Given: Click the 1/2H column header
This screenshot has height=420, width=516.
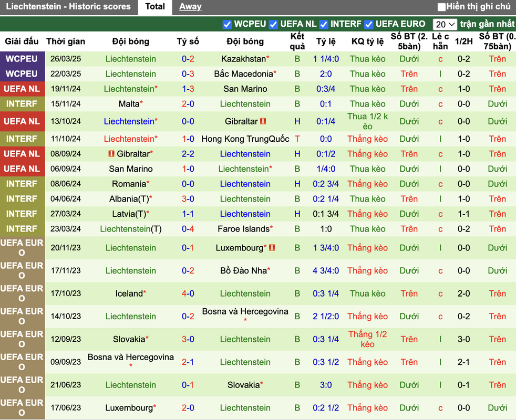Looking at the screenshot, I should pos(463,41).
